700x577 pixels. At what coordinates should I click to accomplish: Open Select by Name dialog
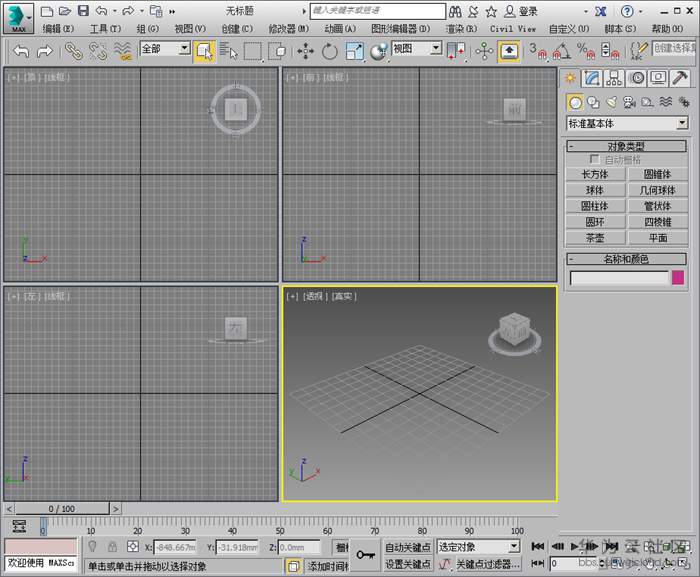point(229,51)
